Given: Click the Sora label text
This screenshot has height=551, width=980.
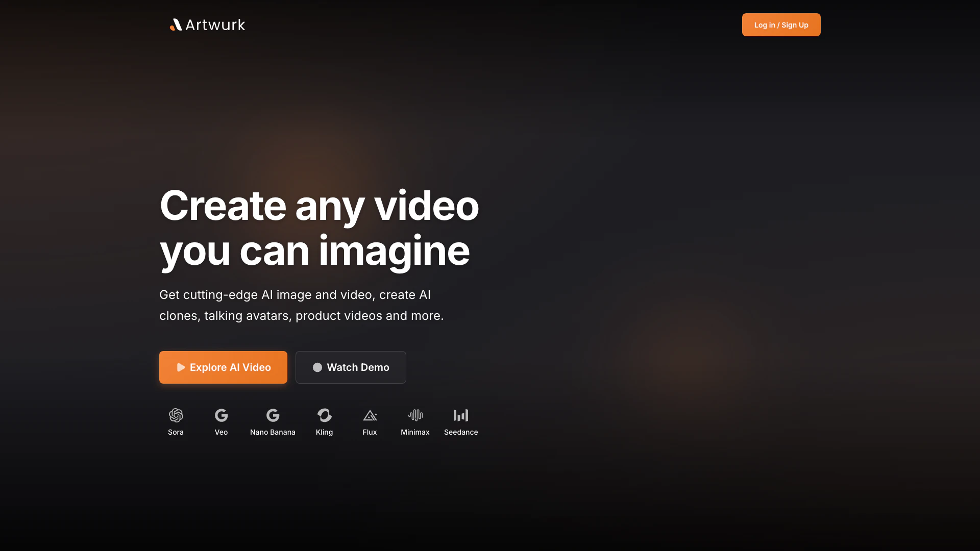Looking at the screenshot, I should pyautogui.click(x=176, y=432).
